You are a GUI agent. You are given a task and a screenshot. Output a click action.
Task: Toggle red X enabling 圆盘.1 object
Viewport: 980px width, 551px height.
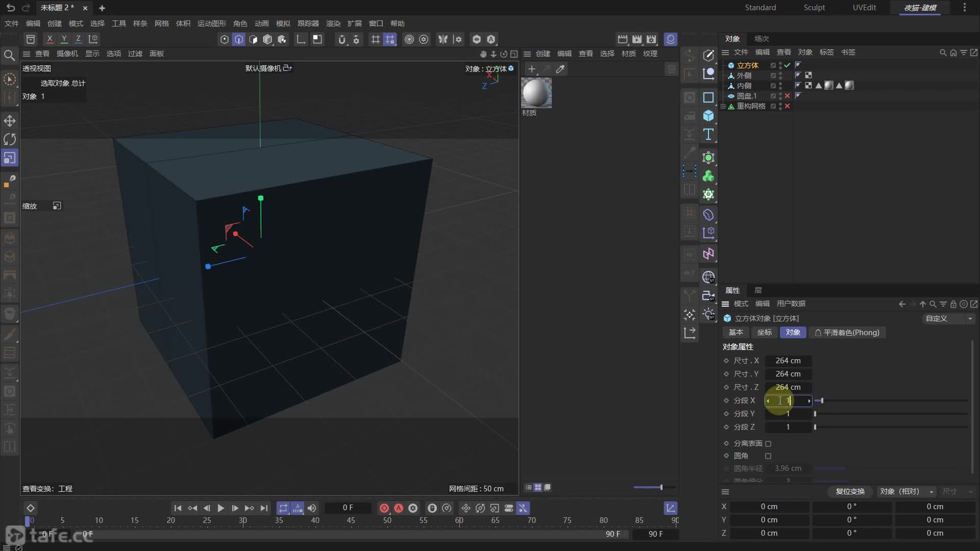787,96
